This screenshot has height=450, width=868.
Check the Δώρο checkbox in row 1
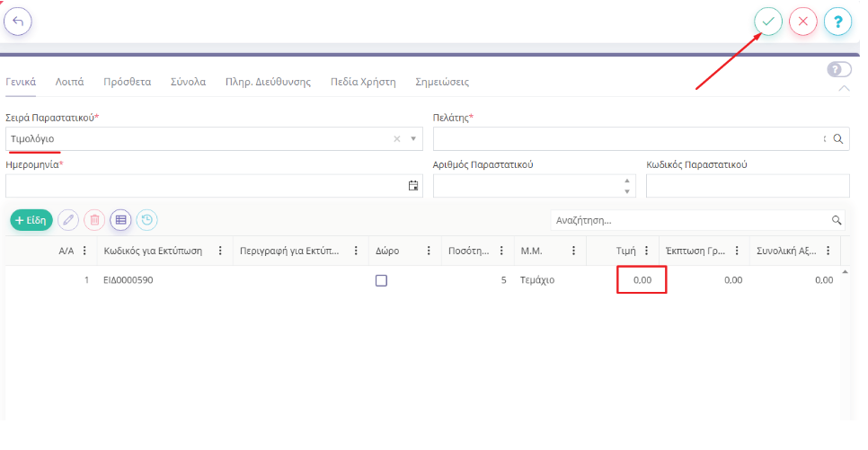(381, 280)
